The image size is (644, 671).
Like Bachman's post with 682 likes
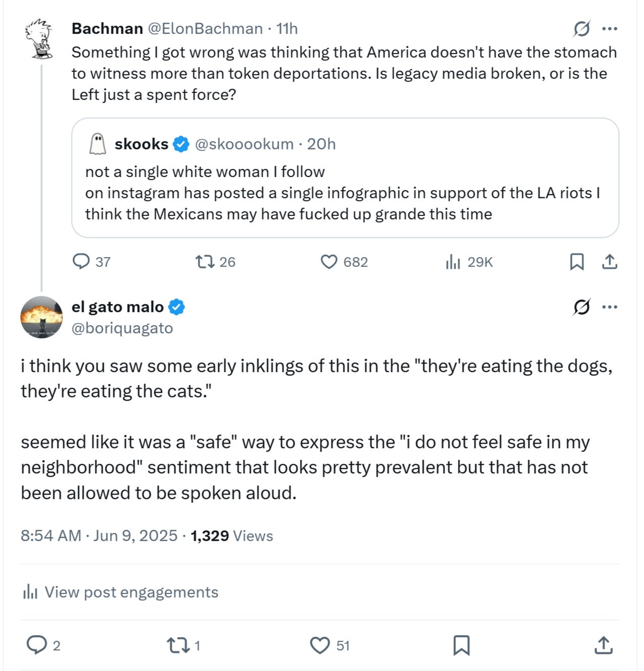pos(329,262)
